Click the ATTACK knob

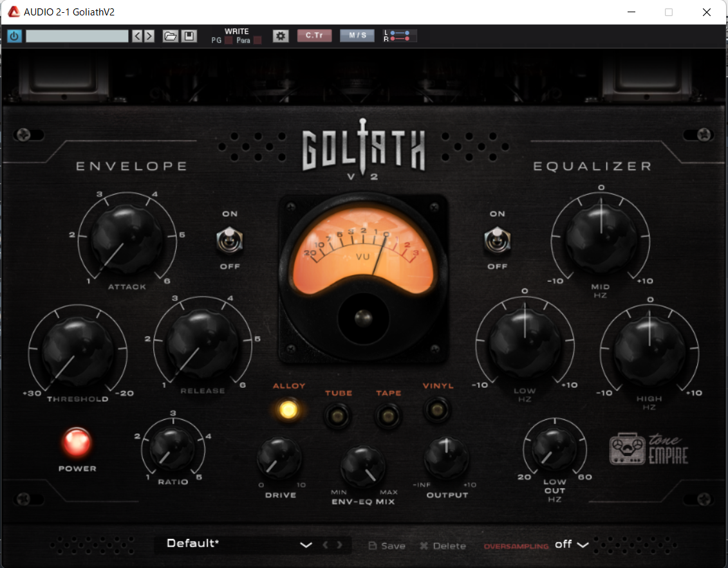(x=127, y=239)
